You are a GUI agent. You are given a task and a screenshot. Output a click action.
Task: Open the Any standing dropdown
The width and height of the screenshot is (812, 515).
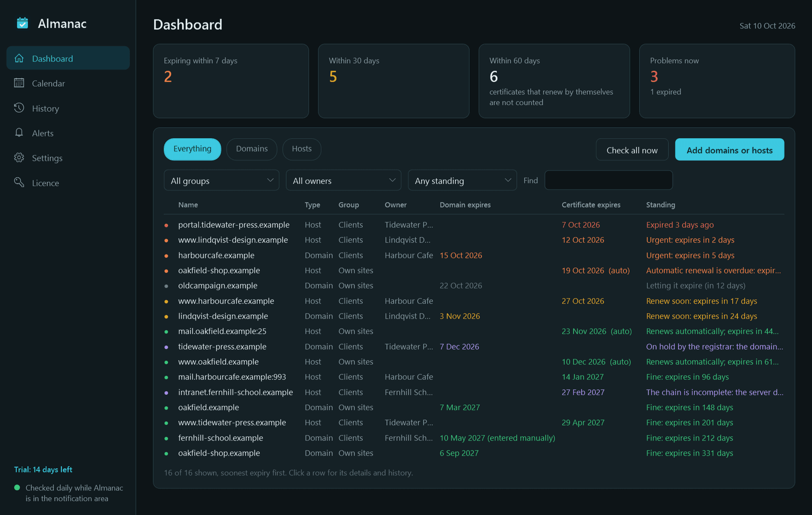pos(462,180)
